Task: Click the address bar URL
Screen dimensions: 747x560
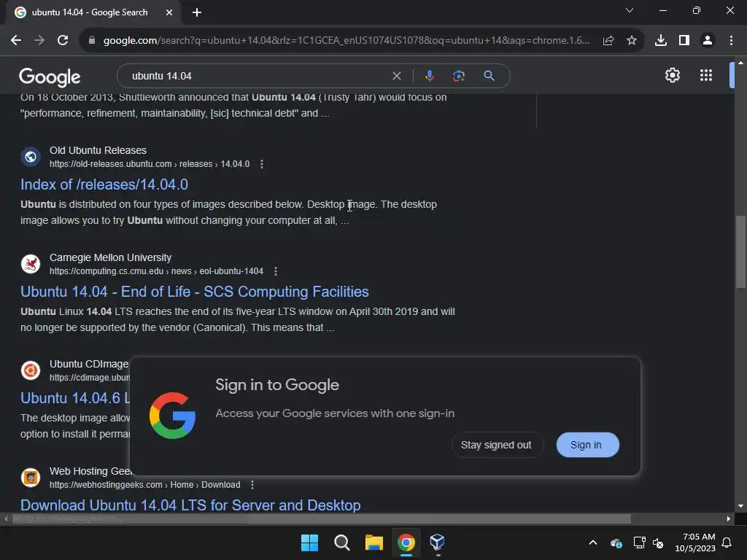Action: tap(347, 41)
